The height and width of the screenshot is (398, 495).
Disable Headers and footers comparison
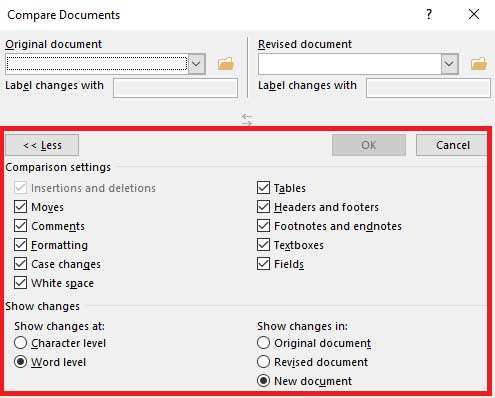pyautogui.click(x=263, y=207)
